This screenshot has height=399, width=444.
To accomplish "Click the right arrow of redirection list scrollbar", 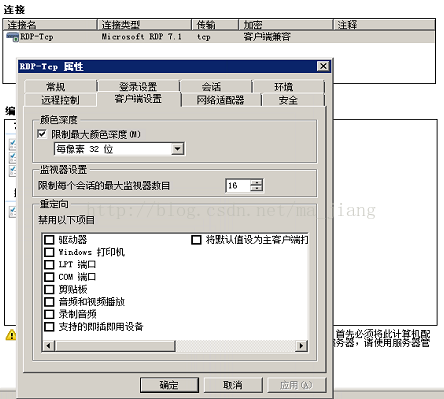I will pyautogui.click(x=301, y=346).
